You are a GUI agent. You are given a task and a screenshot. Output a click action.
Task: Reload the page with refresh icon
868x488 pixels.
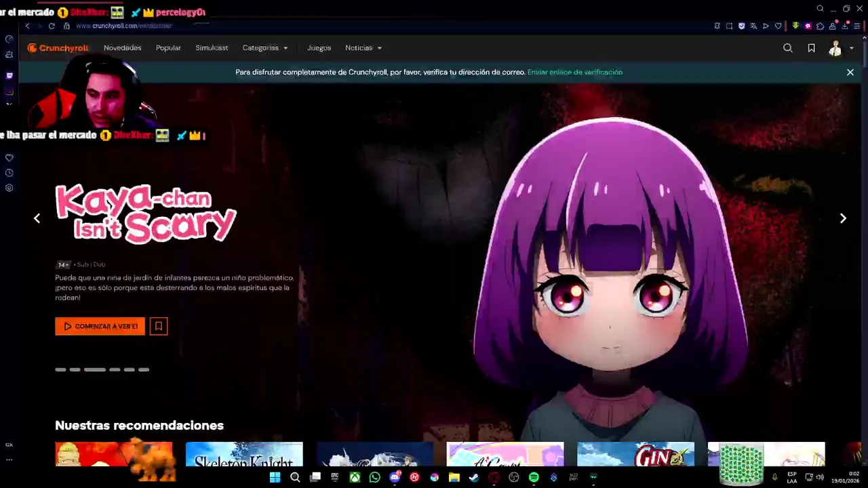(x=51, y=26)
